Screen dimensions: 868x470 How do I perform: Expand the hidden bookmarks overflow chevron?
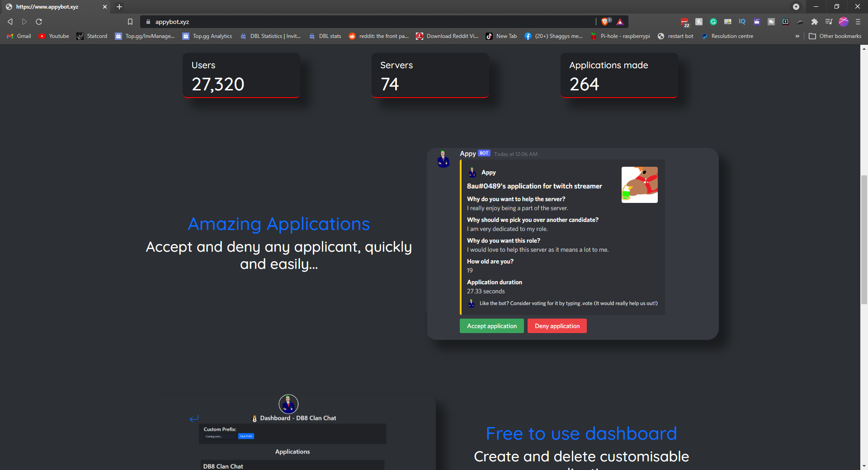[797, 36]
